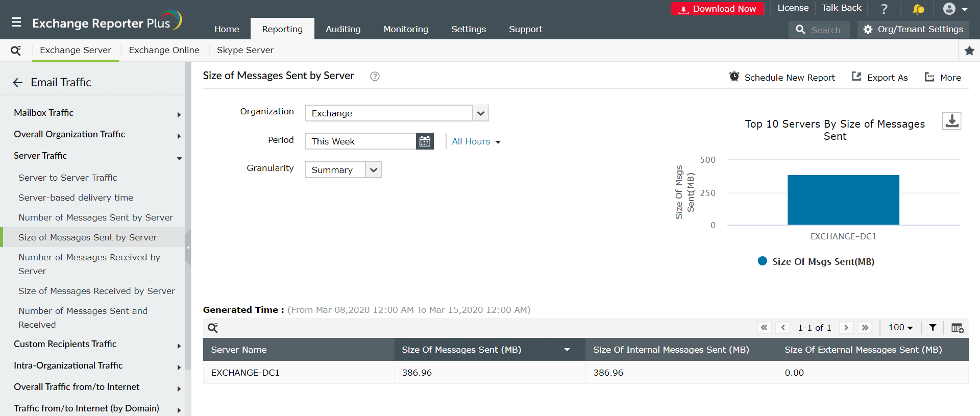Click Export As button

coord(879,78)
